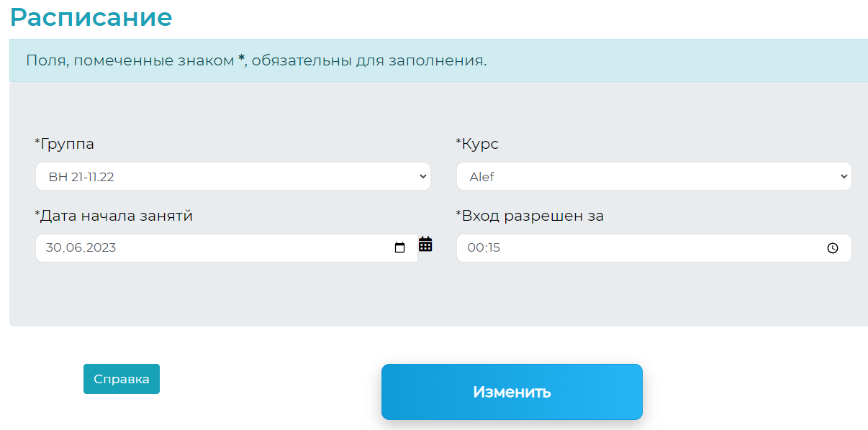868x430 pixels.
Task: Click the Дата начала занятй label
Action: (x=114, y=216)
